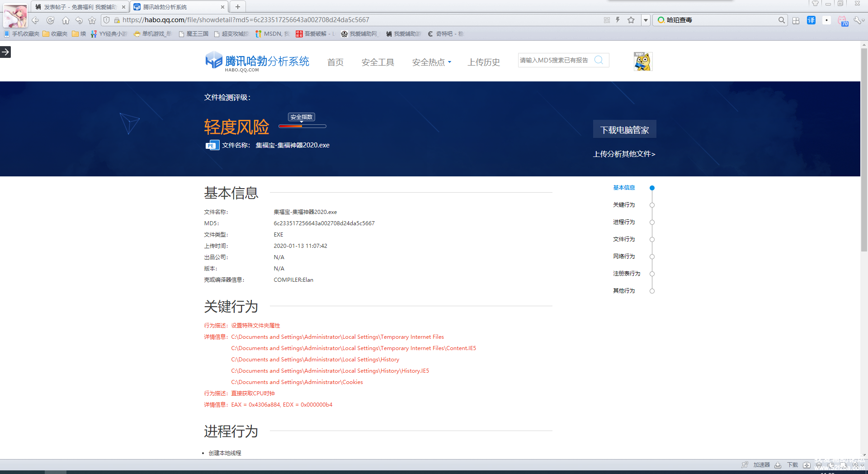Switch to the 发表帖子 tab

click(x=79, y=7)
